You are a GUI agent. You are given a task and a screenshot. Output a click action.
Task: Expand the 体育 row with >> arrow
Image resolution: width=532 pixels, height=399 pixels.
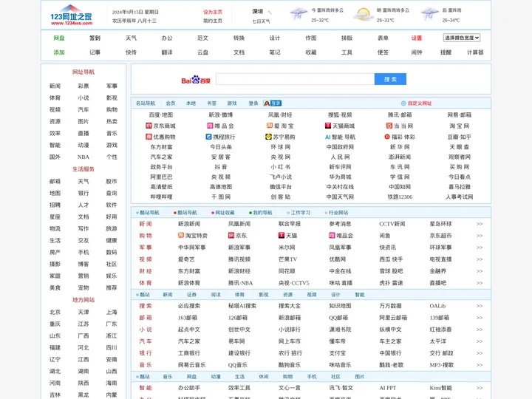(480, 283)
